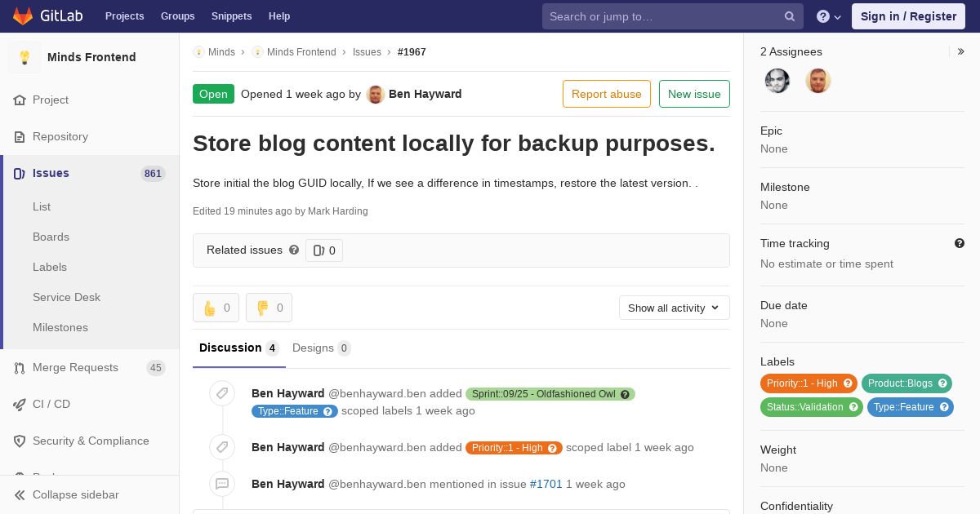Viewport: 980px width, 514px height.
Task: Click the Project home icon in the sidebar
Action: 20,100
